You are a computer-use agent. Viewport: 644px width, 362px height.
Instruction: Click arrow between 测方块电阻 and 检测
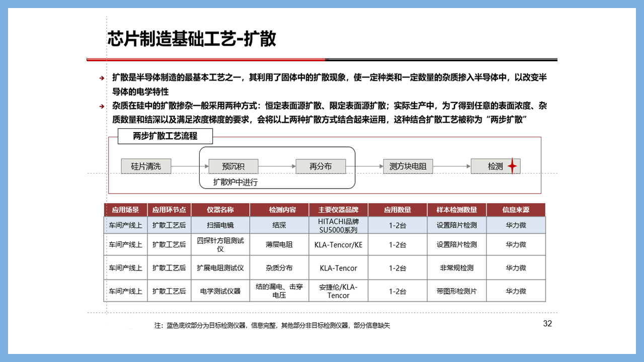click(x=451, y=166)
